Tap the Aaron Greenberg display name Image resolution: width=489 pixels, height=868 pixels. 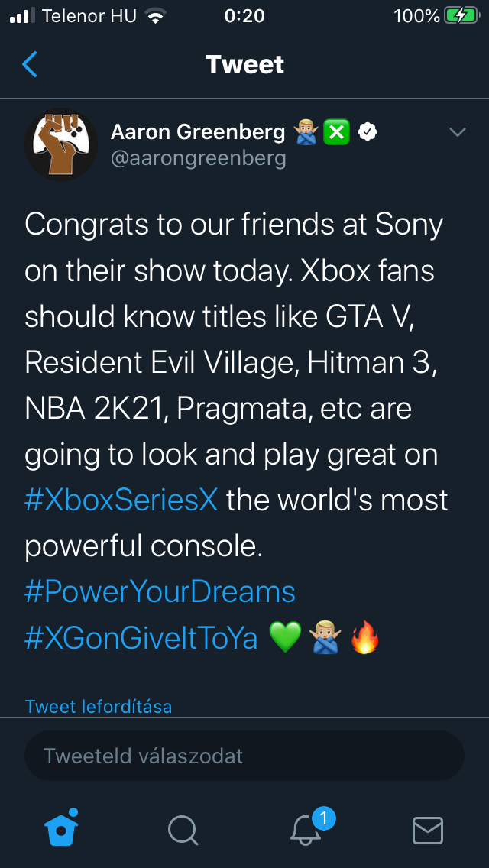[197, 132]
